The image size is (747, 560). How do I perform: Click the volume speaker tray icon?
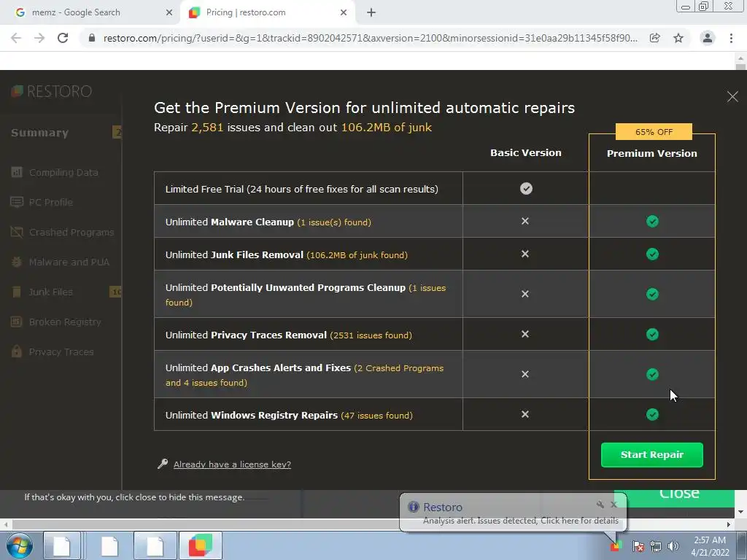point(673,546)
